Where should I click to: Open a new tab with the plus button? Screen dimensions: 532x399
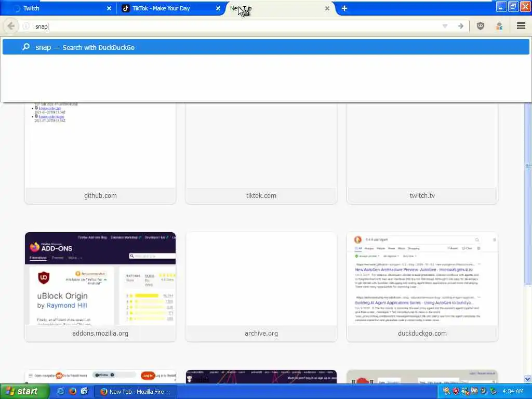[344, 8]
